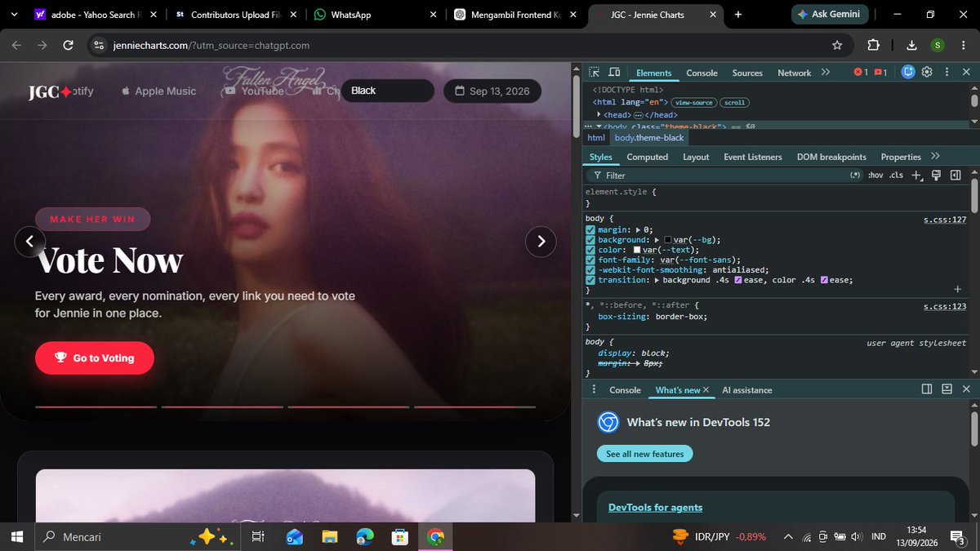
Task: Bookmark this page with the star icon
Action: (837, 46)
